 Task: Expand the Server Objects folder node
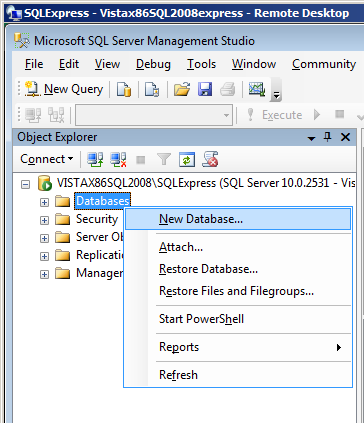tap(44, 238)
